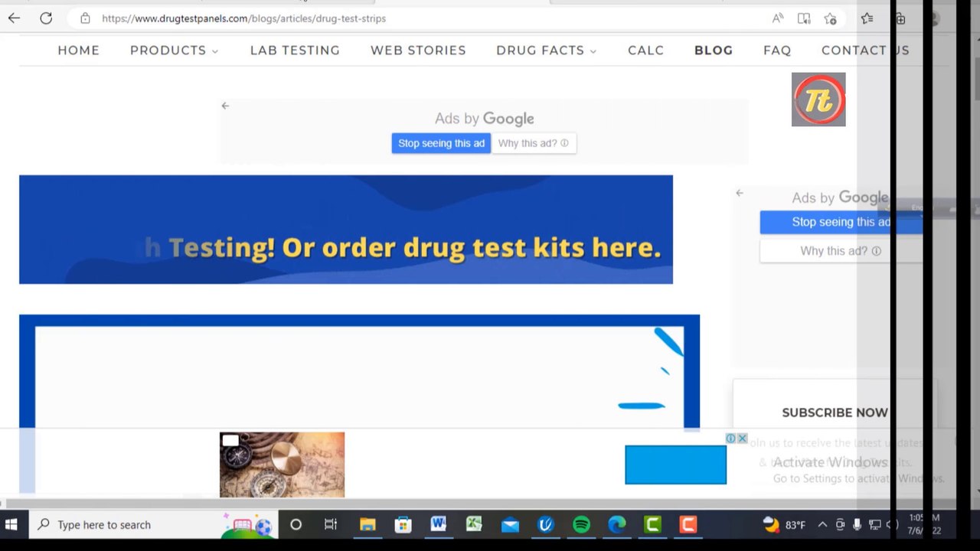This screenshot has height=551, width=980.
Task: Click Why this ad? in the top ad
Action: click(x=534, y=143)
